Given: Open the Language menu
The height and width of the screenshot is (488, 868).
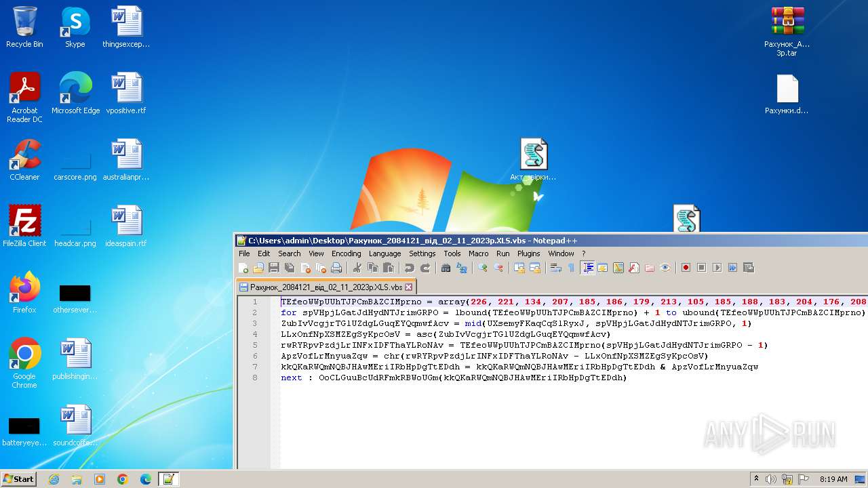Looking at the screenshot, I should [x=385, y=253].
